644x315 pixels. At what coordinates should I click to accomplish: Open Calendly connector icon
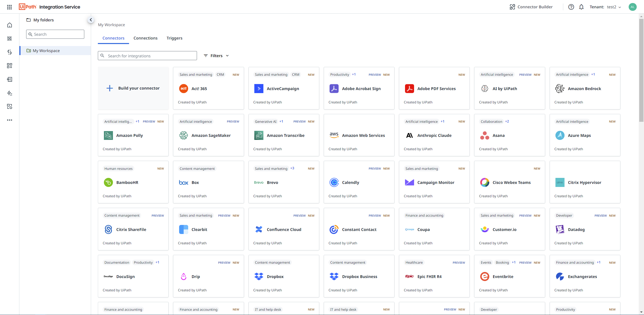click(334, 182)
